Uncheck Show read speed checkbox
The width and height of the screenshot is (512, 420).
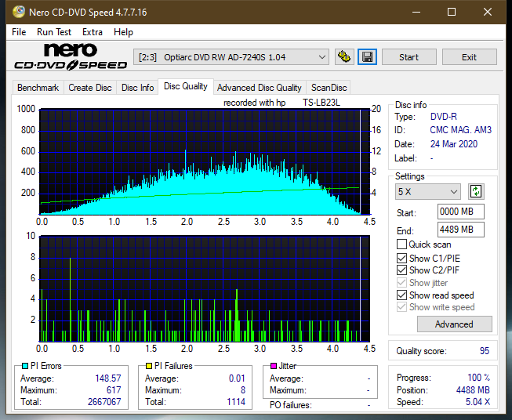401,295
